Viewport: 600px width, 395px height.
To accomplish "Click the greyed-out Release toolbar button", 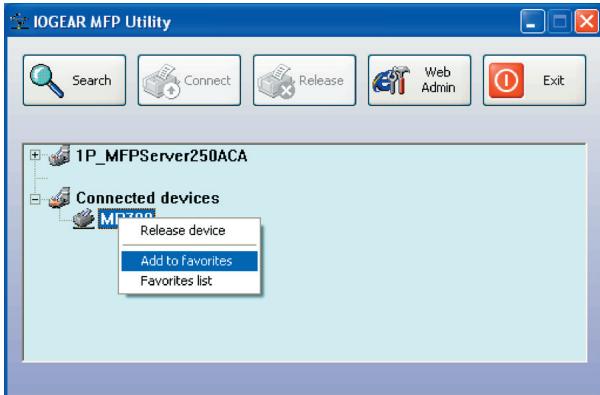I will (305, 80).
